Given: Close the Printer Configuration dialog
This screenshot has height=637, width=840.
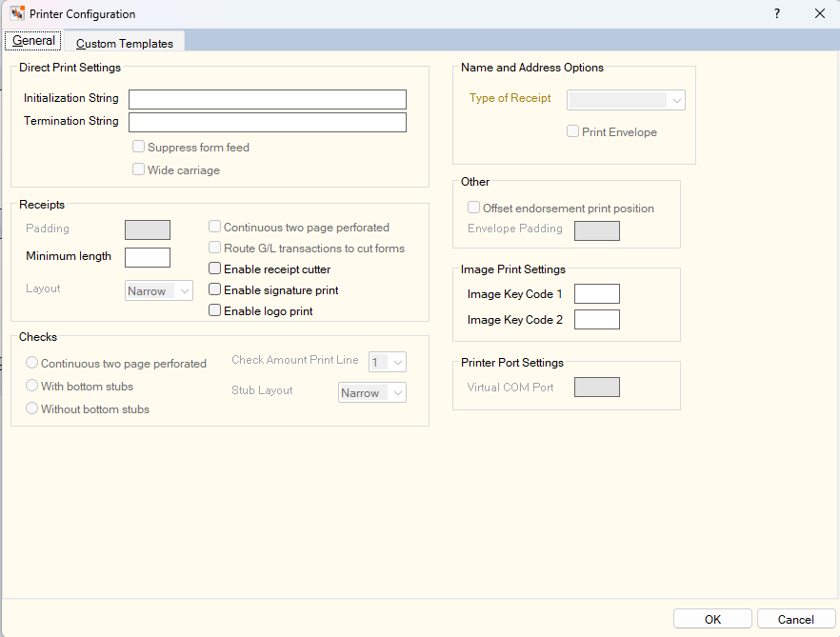Looking at the screenshot, I should (x=820, y=14).
